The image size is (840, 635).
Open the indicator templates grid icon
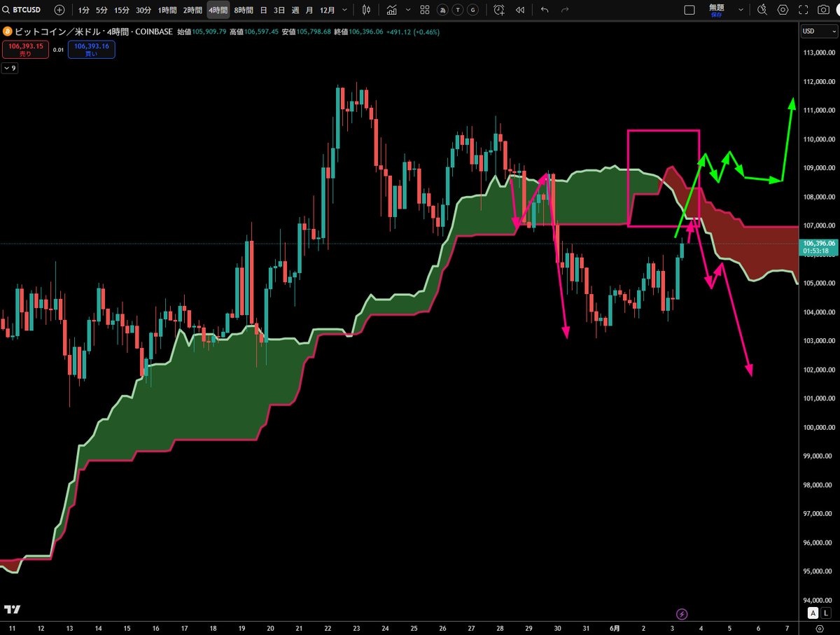click(425, 10)
